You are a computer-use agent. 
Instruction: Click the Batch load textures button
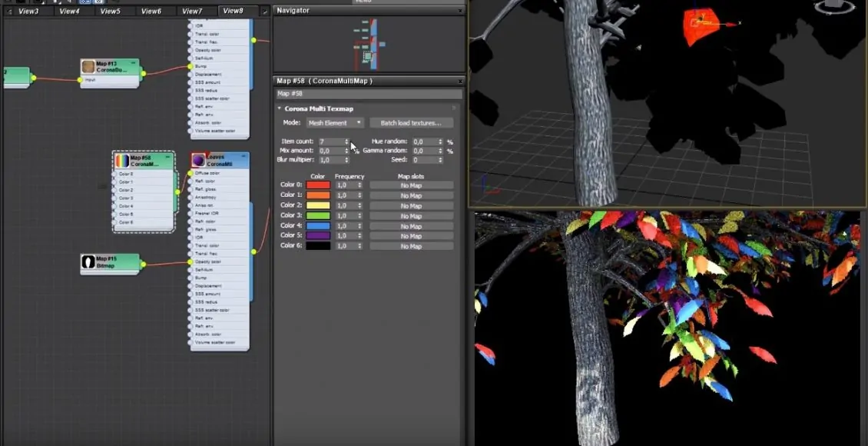pos(411,123)
